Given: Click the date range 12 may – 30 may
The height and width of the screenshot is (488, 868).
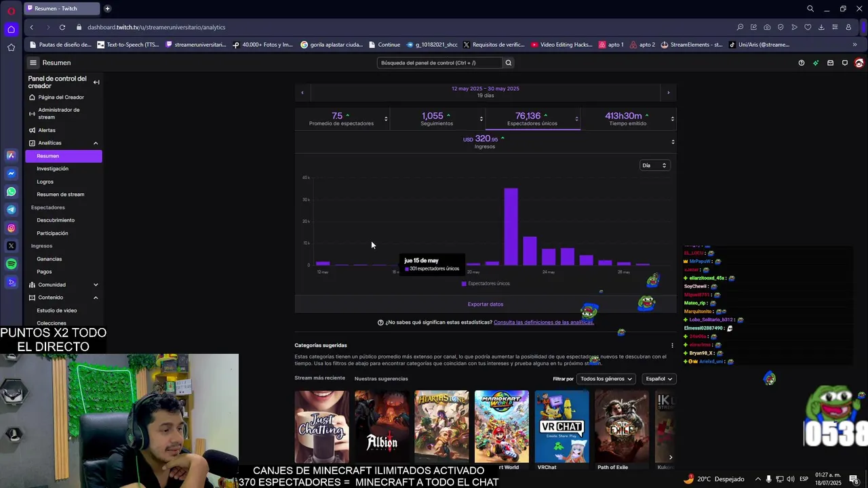Looking at the screenshot, I should 486,89.
